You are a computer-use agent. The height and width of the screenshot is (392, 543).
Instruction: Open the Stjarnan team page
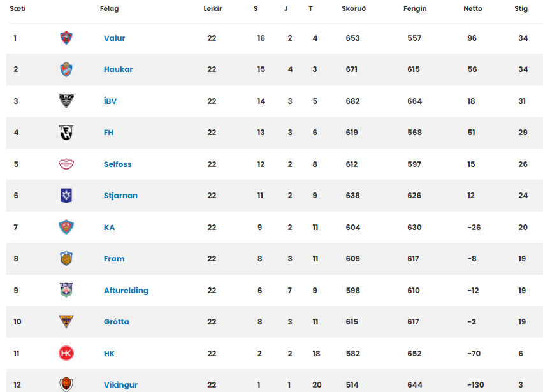tap(120, 196)
